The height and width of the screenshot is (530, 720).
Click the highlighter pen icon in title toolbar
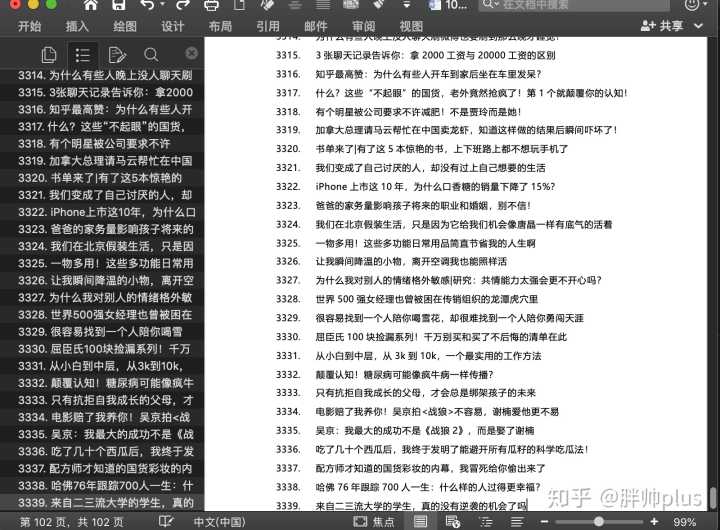[379, 5]
